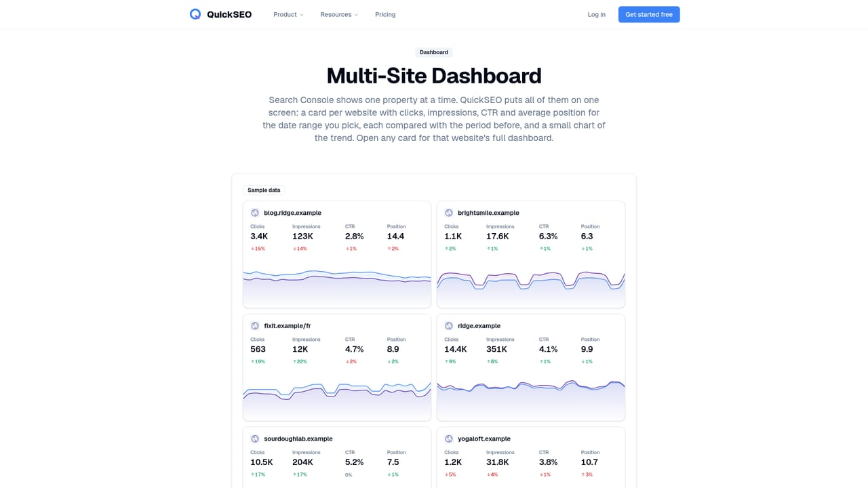868x488 pixels.
Task: Open the Pricing page
Action: (385, 14)
